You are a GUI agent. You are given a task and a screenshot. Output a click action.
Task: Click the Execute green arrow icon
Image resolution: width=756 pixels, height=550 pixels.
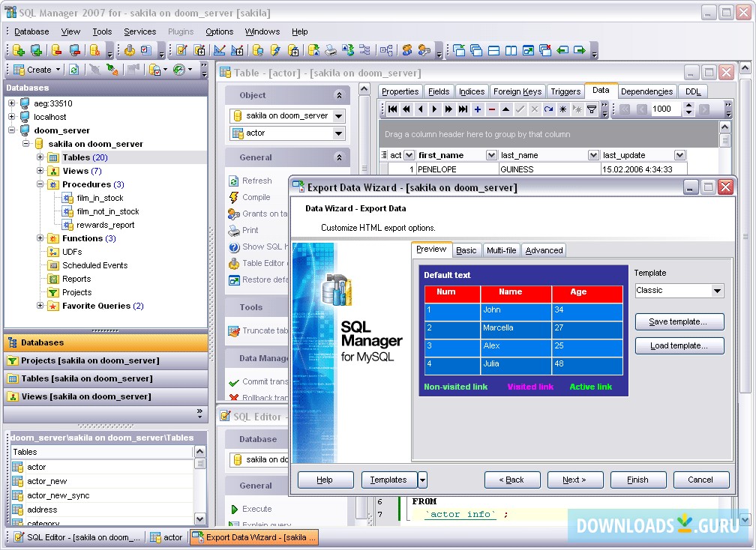(234, 509)
